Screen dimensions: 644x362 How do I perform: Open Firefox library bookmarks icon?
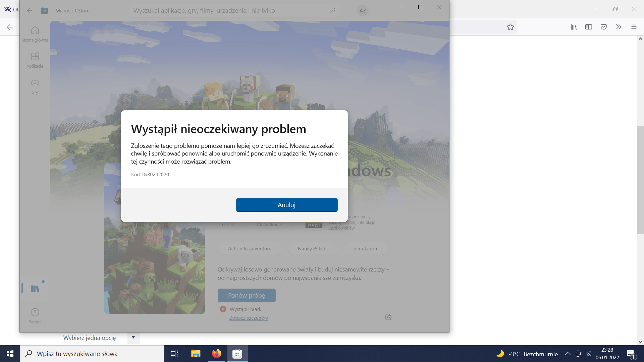pos(574,27)
